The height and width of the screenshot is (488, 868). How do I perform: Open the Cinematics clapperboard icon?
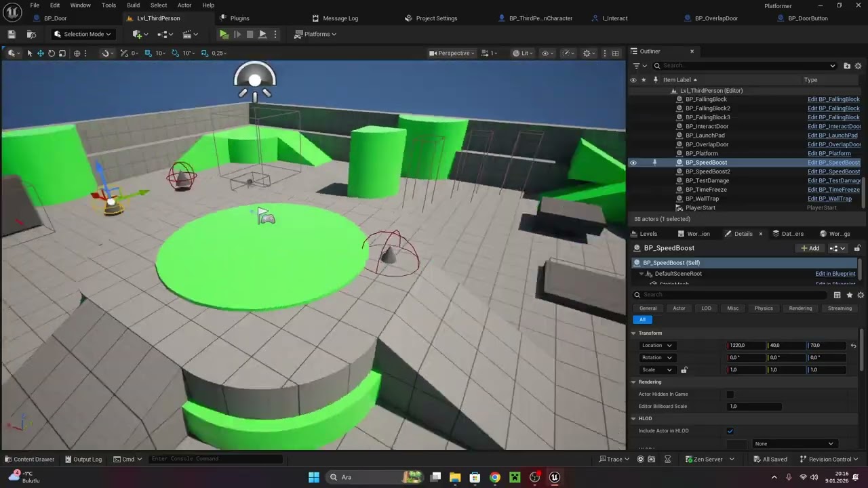[x=186, y=34]
